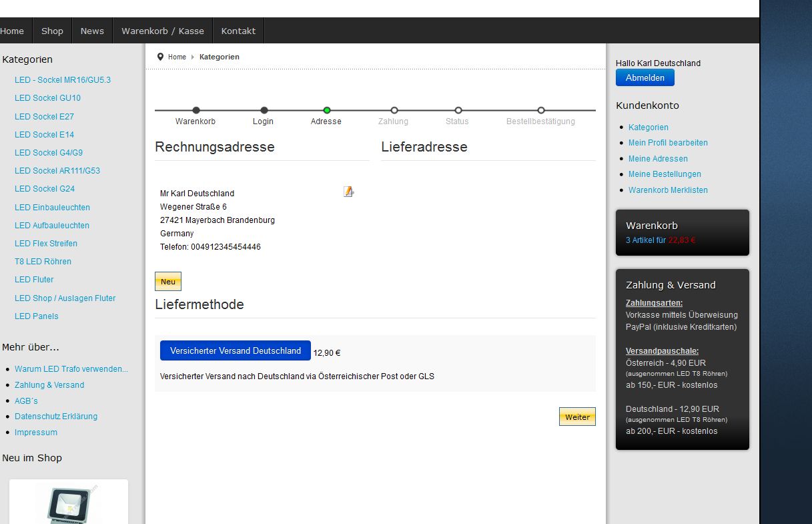
Task: Open category LED Sockel E27
Action: (44, 116)
